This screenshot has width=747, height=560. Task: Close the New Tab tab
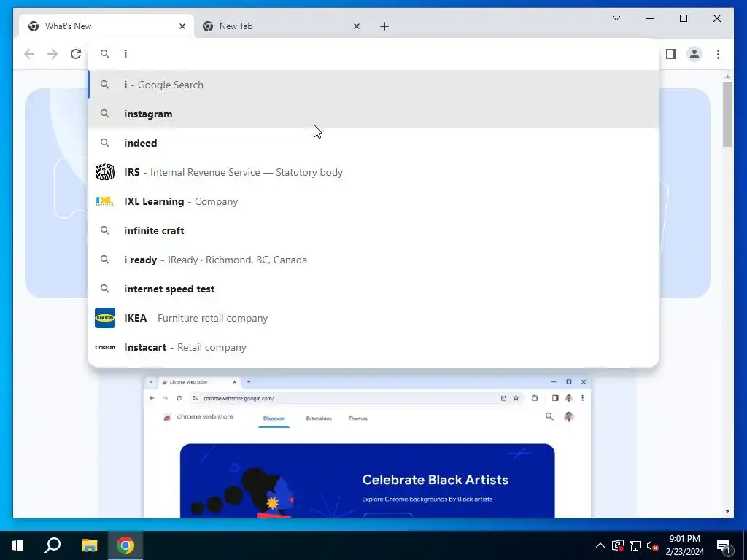click(x=356, y=26)
